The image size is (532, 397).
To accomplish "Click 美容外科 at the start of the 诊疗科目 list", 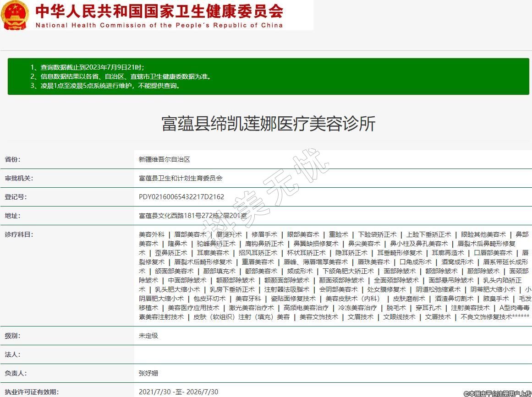I will click(x=151, y=234).
